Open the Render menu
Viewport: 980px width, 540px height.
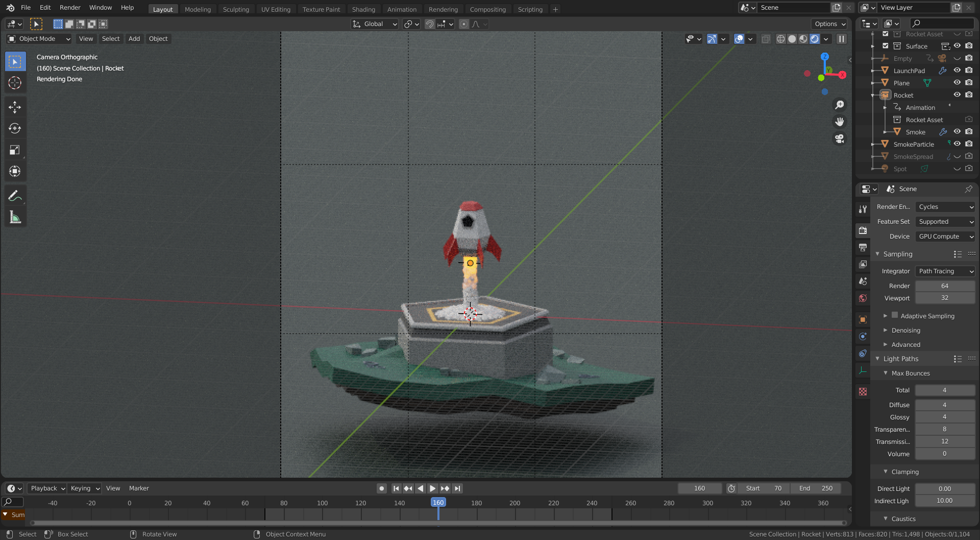tap(70, 7)
